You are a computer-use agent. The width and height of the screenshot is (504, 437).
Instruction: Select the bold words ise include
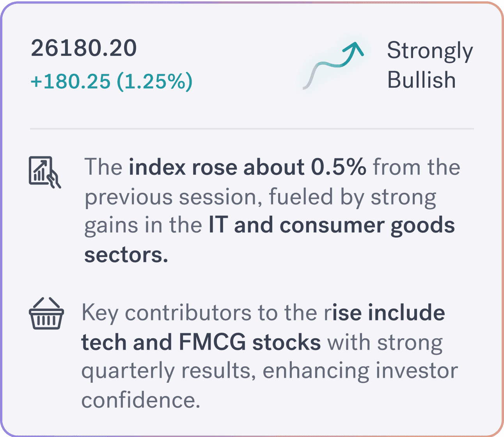tap(386, 313)
